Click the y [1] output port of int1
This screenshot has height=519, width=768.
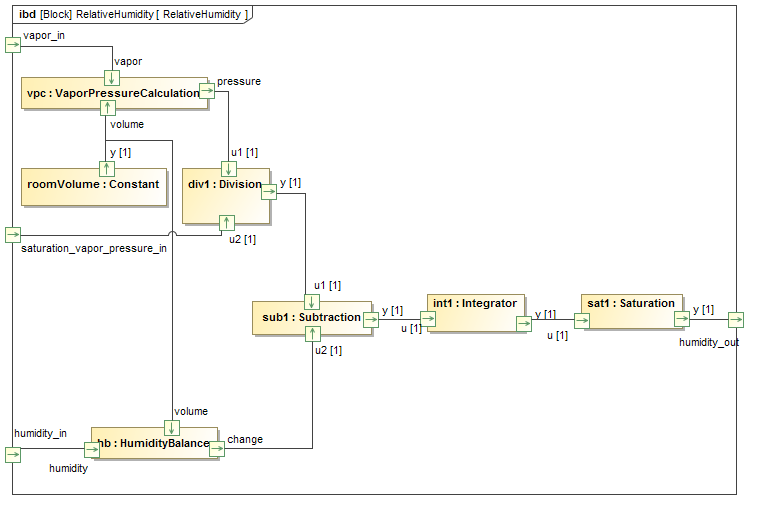524,324
